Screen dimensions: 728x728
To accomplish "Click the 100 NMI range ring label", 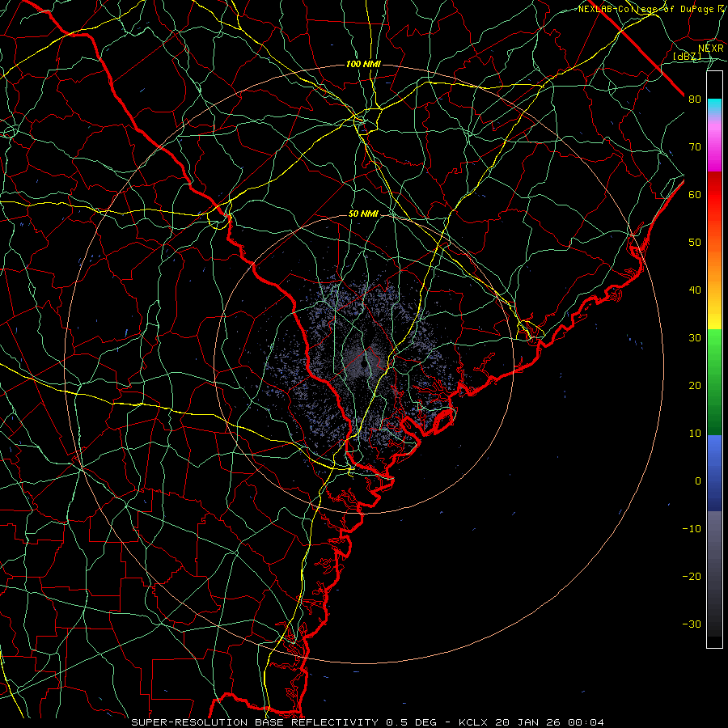I will pyautogui.click(x=363, y=64).
